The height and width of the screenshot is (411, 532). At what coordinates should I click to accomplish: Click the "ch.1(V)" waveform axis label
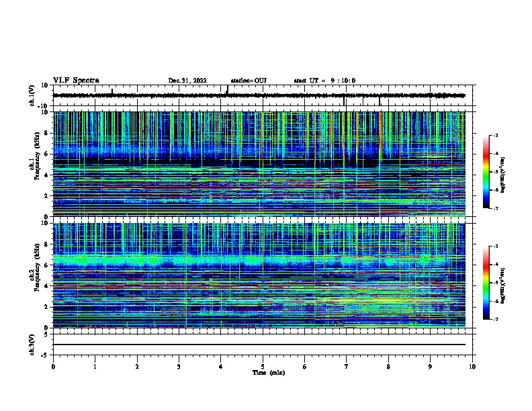tap(32, 95)
